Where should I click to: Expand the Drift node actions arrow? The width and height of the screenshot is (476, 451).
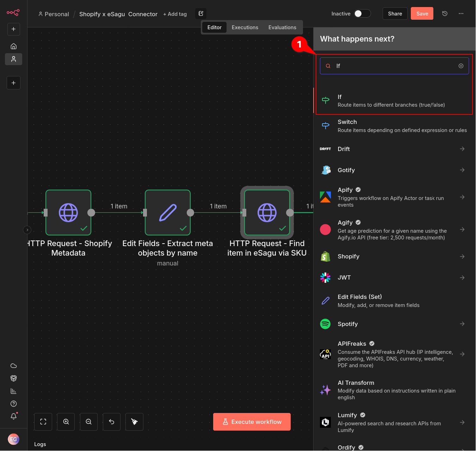(462, 149)
